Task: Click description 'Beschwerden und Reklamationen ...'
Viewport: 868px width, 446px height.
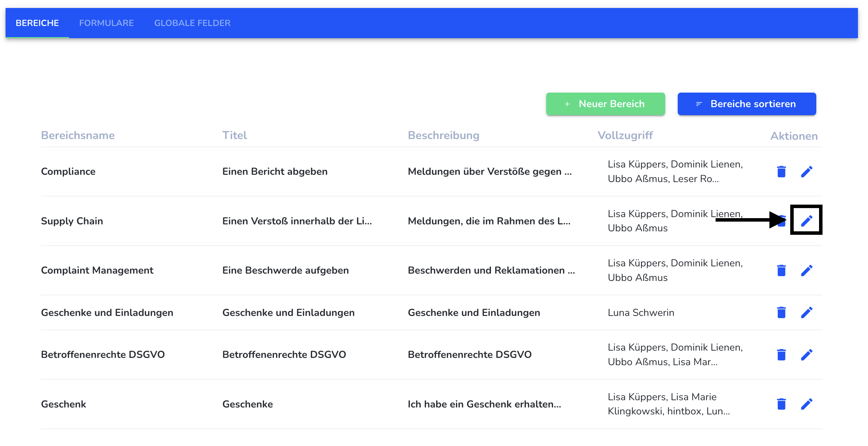Action: click(x=491, y=271)
